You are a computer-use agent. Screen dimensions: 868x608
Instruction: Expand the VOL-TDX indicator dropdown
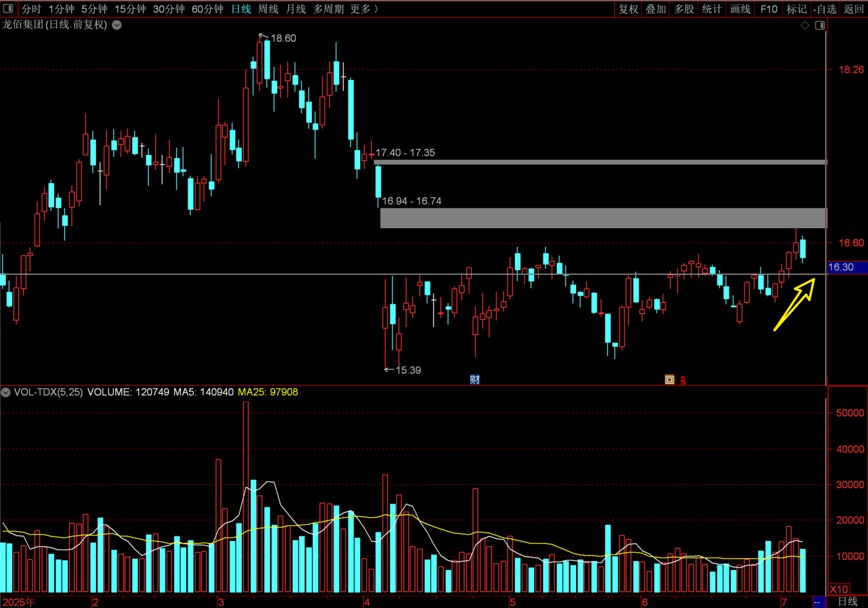[6, 392]
